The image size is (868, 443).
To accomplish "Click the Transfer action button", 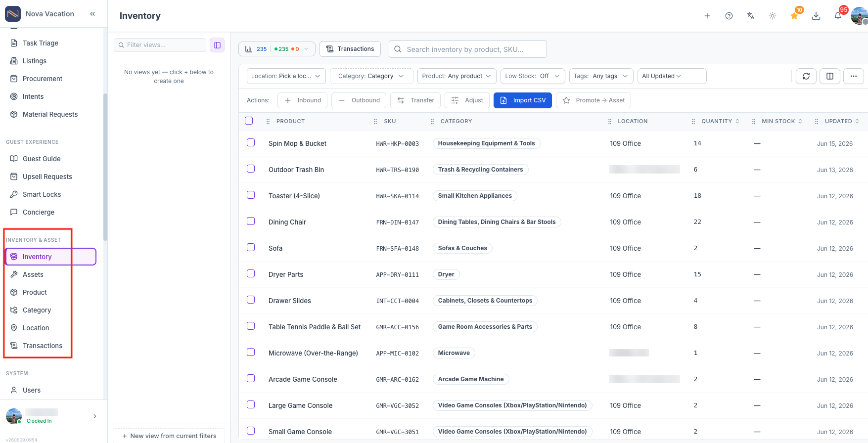I will [x=415, y=100].
